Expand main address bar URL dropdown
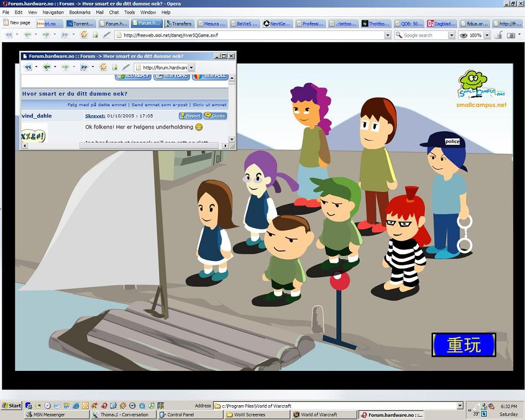525x420 pixels. pyautogui.click(x=387, y=35)
